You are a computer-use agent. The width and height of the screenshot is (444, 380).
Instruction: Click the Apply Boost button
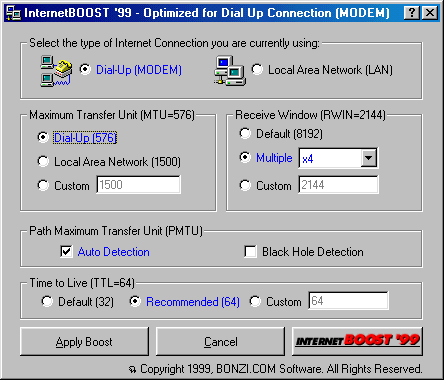pyautogui.click(x=84, y=342)
